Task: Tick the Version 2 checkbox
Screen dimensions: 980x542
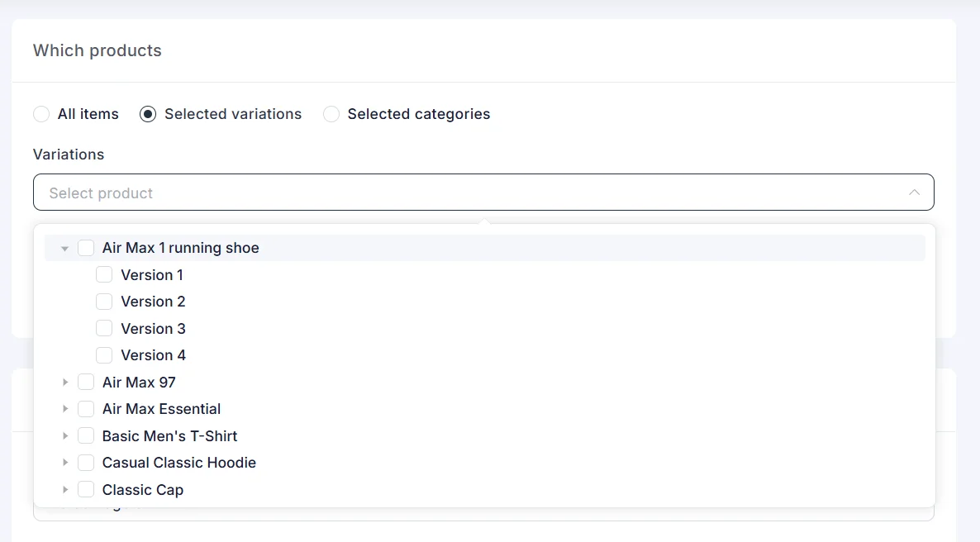Action: click(x=104, y=302)
